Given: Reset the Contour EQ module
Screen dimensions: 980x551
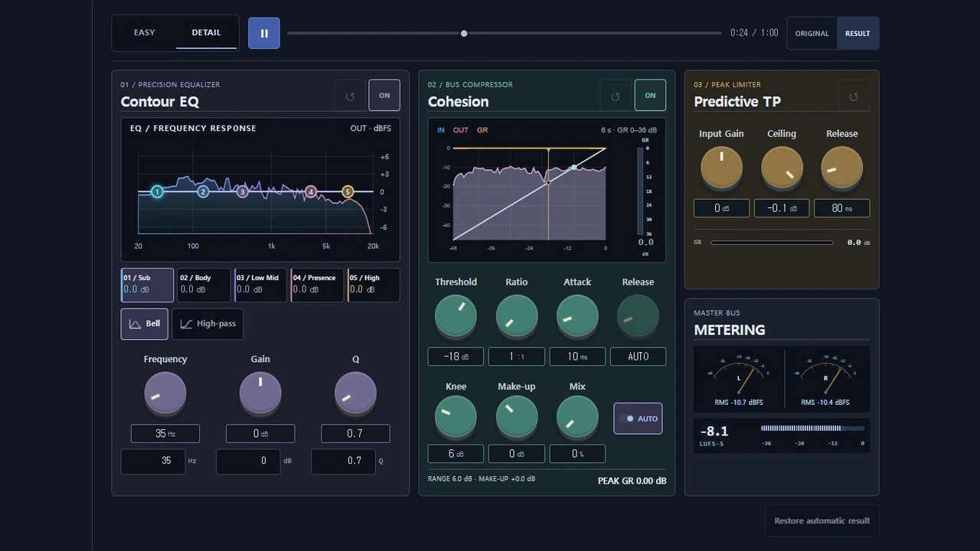Looking at the screenshot, I should [x=350, y=96].
